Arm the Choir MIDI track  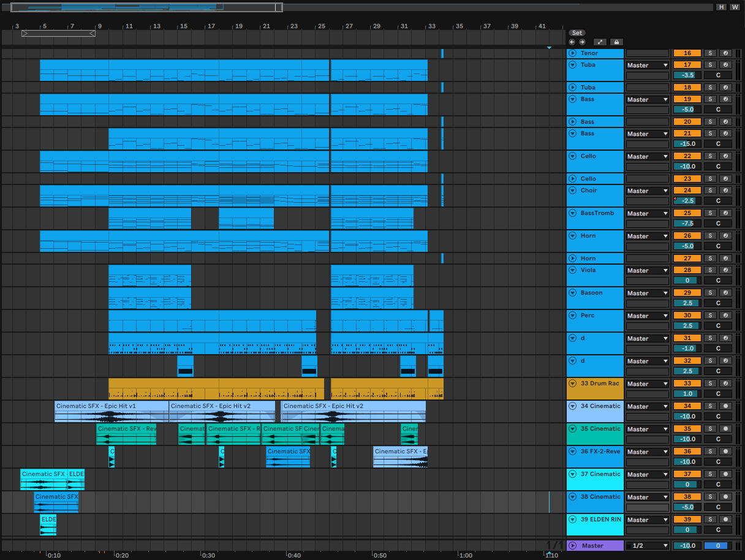pyautogui.click(x=725, y=191)
